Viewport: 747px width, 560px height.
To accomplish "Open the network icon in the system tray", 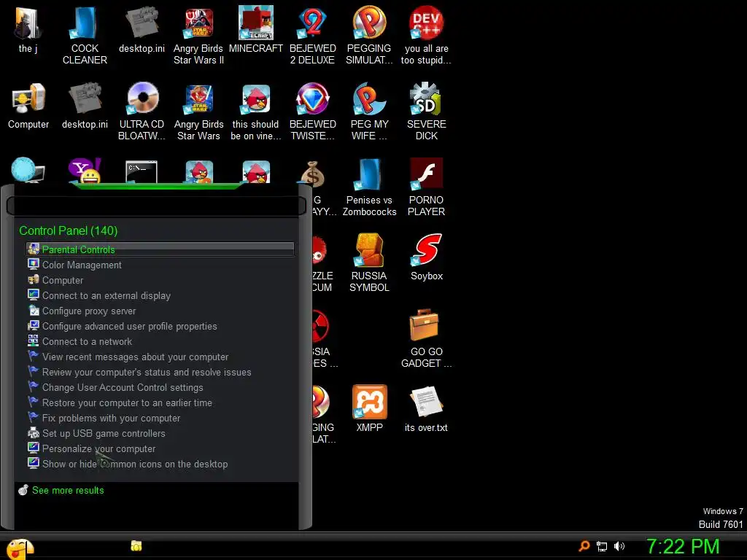I will point(602,547).
